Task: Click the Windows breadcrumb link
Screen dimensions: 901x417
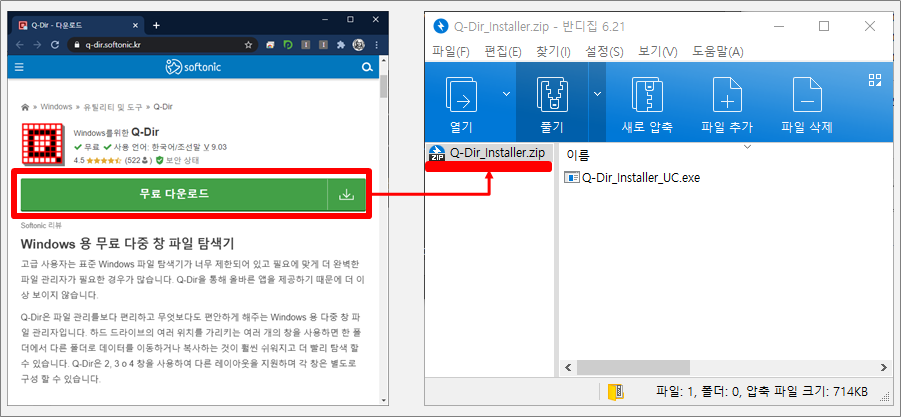Action: (56, 107)
